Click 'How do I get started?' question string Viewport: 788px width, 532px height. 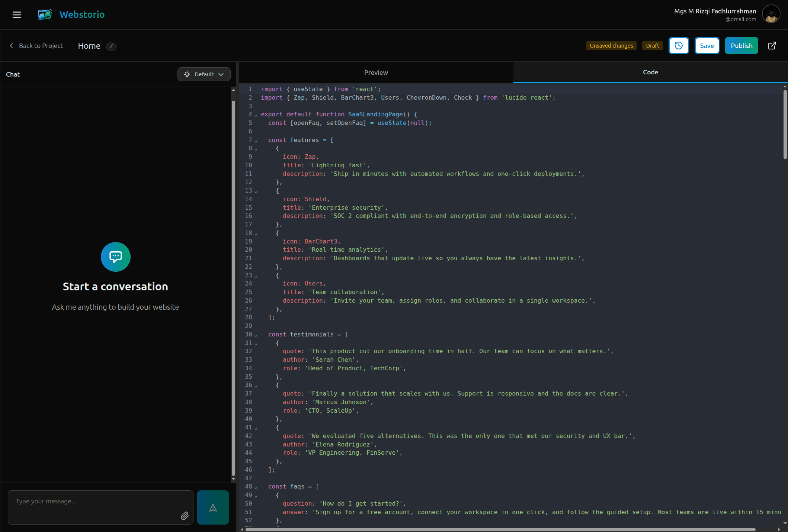[x=361, y=504]
